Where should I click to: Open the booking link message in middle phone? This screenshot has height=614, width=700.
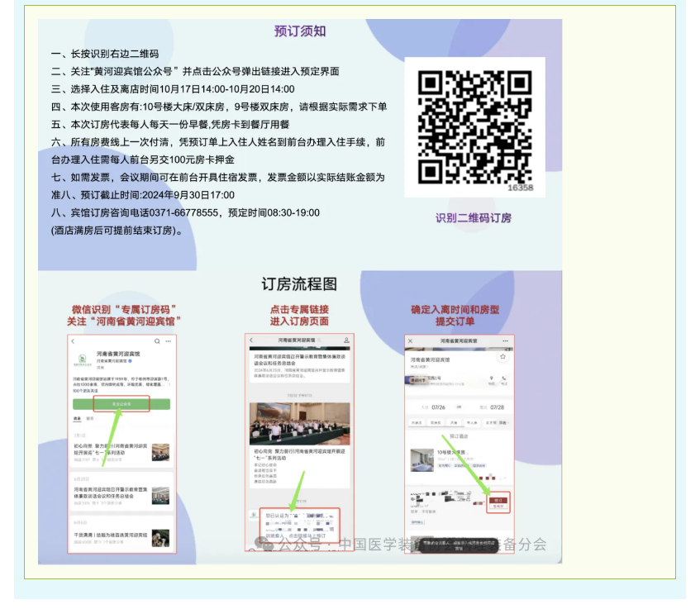pos(299,525)
